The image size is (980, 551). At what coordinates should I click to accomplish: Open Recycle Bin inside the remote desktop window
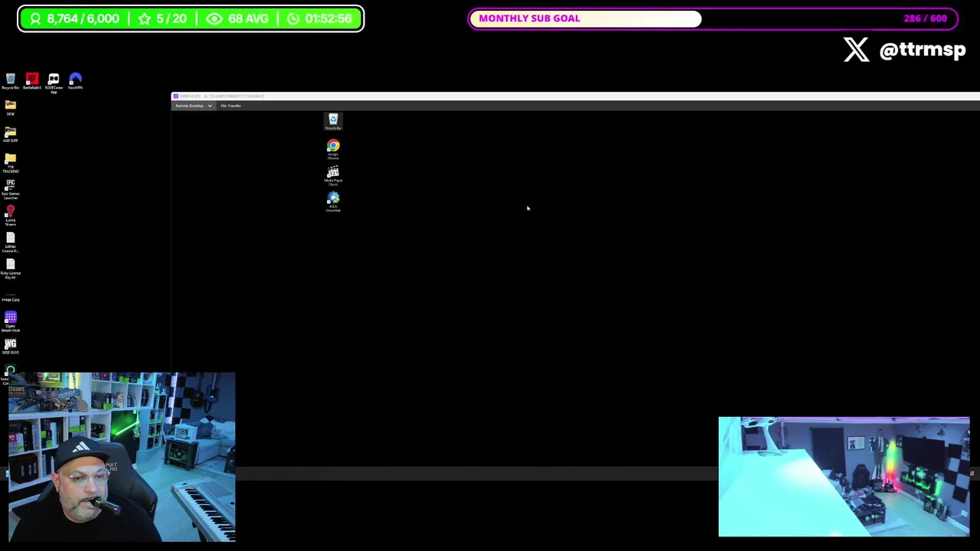[333, 121]
